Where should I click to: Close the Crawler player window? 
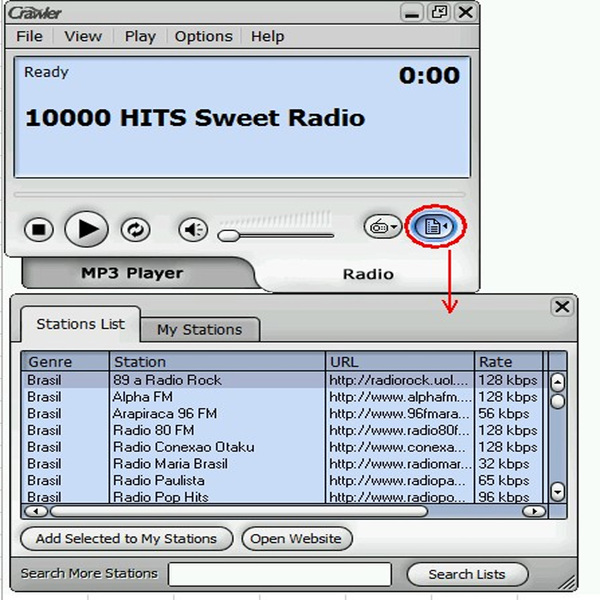[465, 13]
